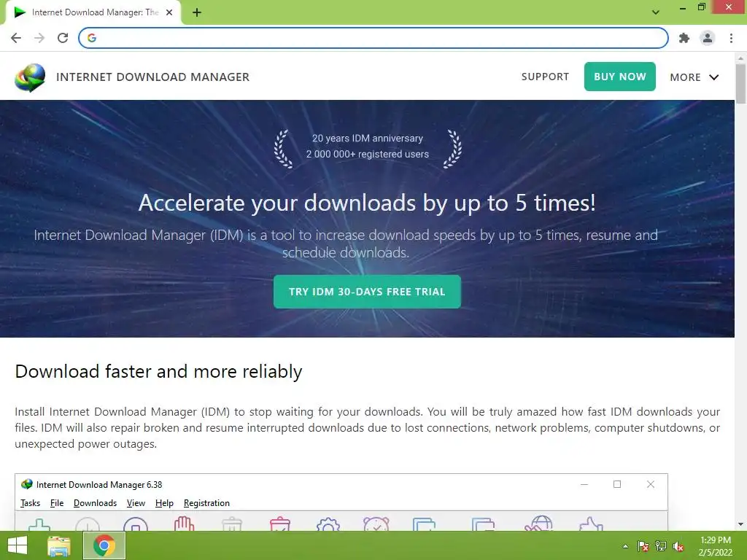Screen dimensions: 747x560
Task: Go back with the browser back arrow
Action: (x=16, y=38)
